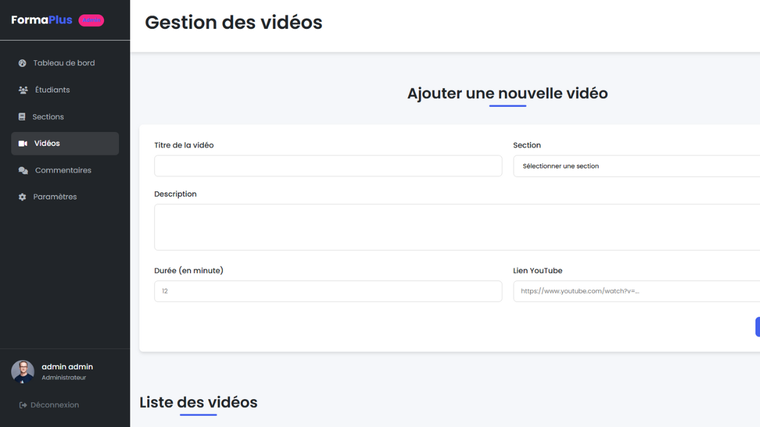This screenshot has width=760, height=427.
Task: Select the Durée (en minute) input
Action: [x=328, y=291]
